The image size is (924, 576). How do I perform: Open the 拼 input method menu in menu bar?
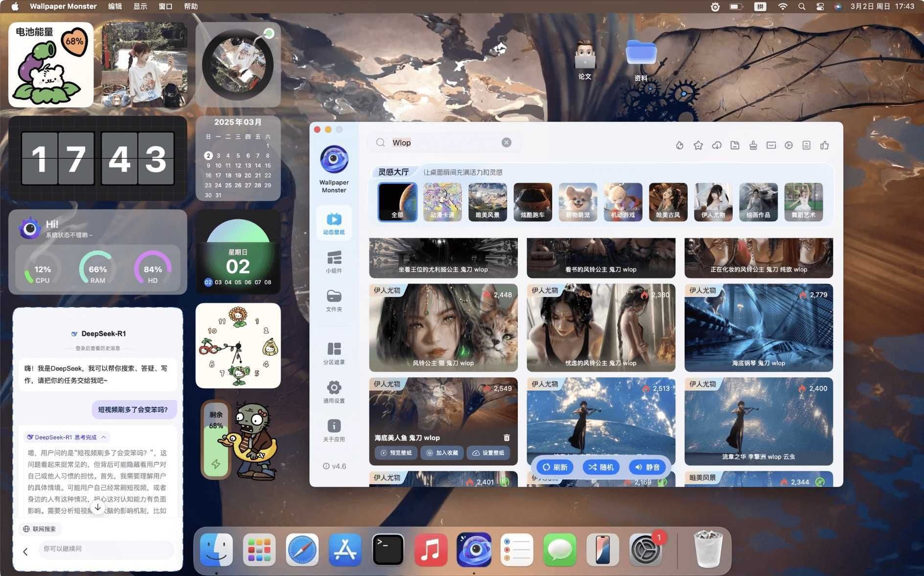(x=760, y=6)
